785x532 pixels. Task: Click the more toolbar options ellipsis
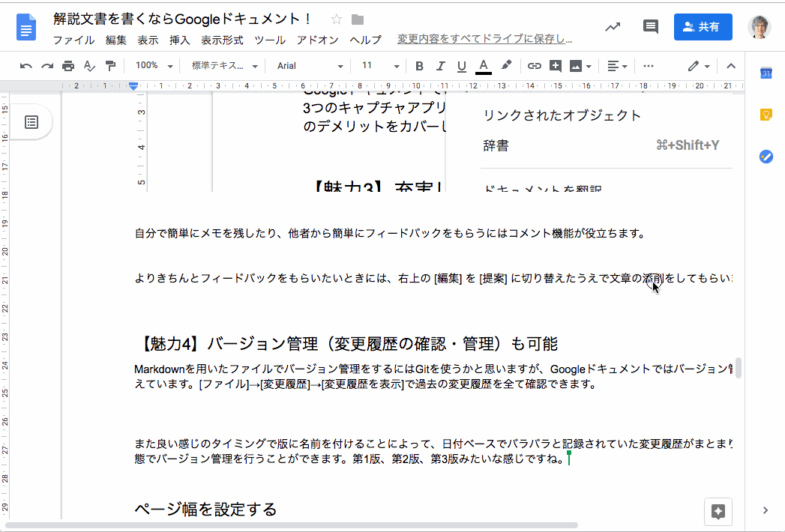(x=649, y=66)
